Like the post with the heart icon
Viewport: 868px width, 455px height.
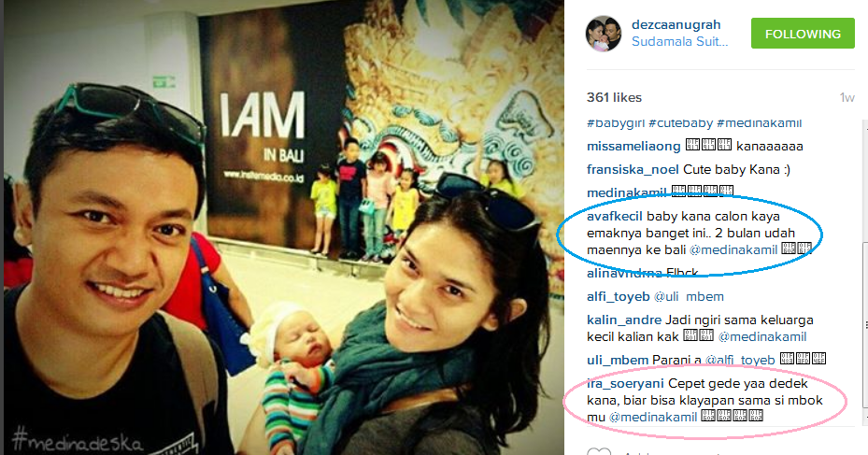point(598,451)
